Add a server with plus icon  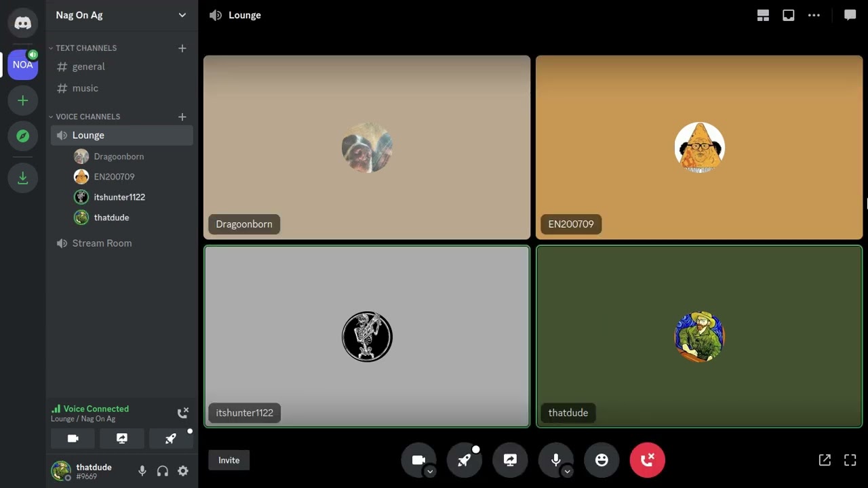[22, 100]
